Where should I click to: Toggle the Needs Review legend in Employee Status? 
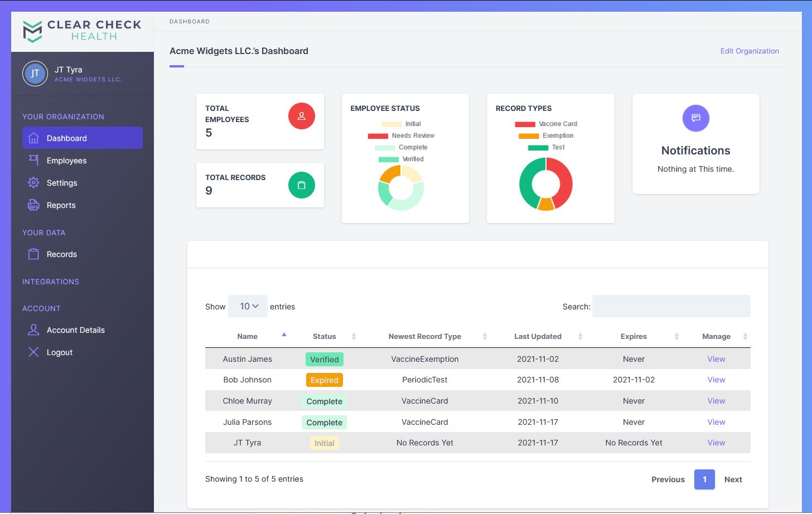tap(401, 135)
